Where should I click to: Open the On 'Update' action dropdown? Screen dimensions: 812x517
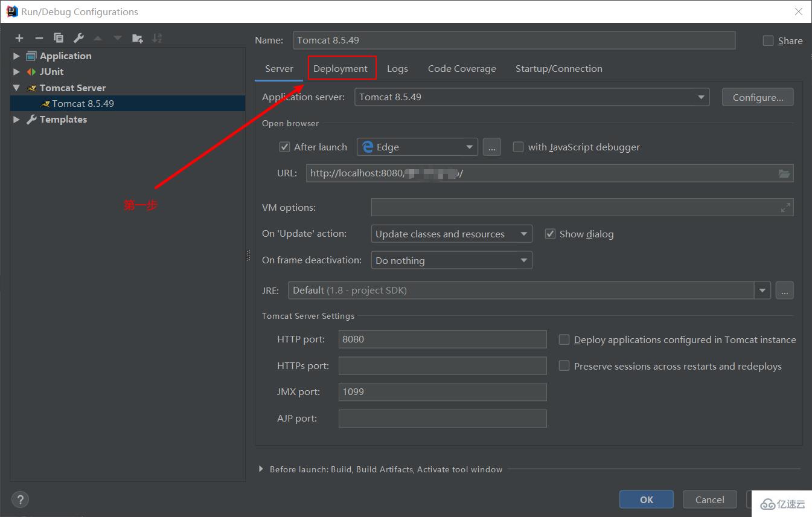452,234
